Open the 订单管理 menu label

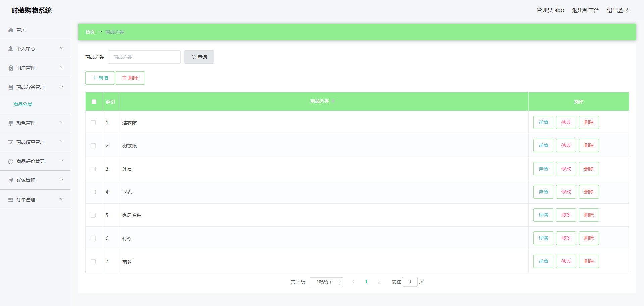coord(26,200)
